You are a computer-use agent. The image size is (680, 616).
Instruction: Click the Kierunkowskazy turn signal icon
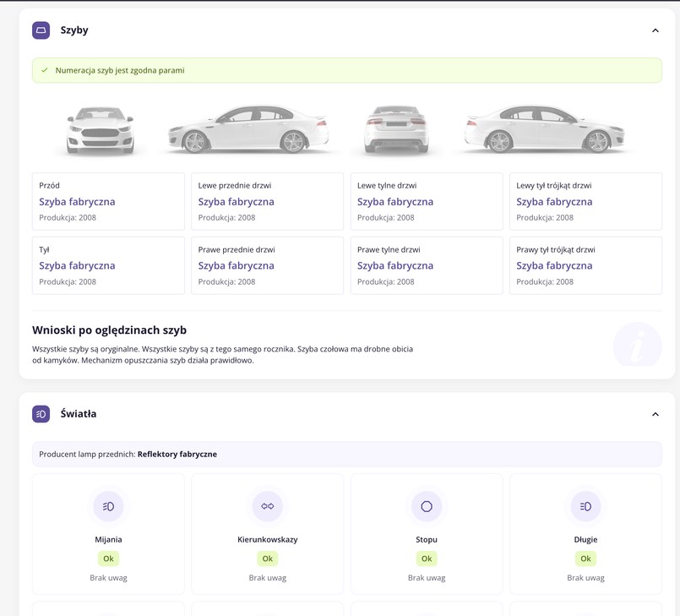(268, 506)
